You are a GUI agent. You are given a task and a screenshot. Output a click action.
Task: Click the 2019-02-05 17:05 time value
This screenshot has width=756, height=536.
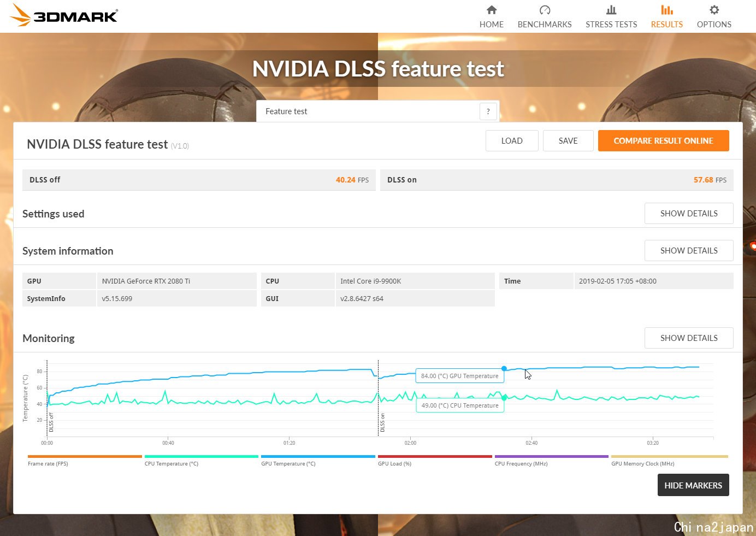click(654, 281)
